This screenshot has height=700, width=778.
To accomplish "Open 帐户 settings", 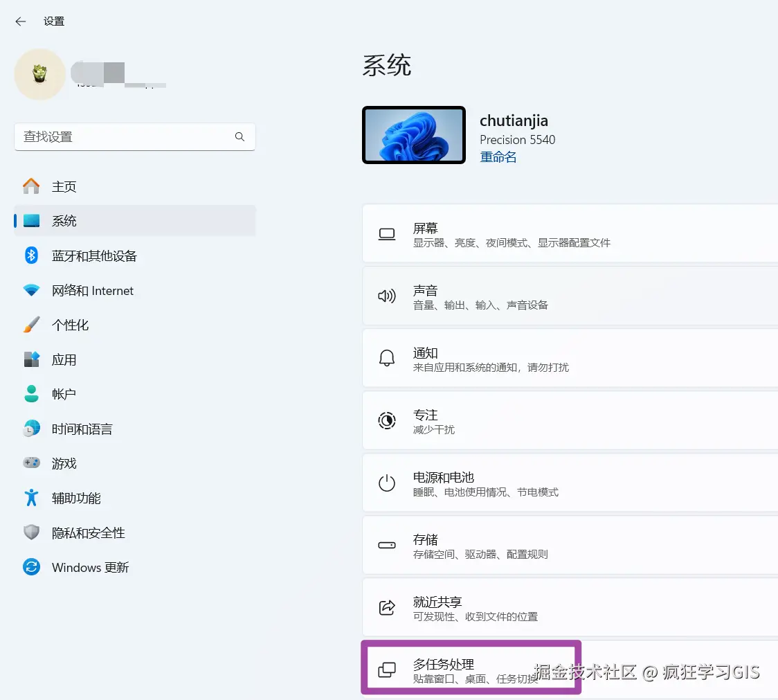I will [x=135, y=394].
